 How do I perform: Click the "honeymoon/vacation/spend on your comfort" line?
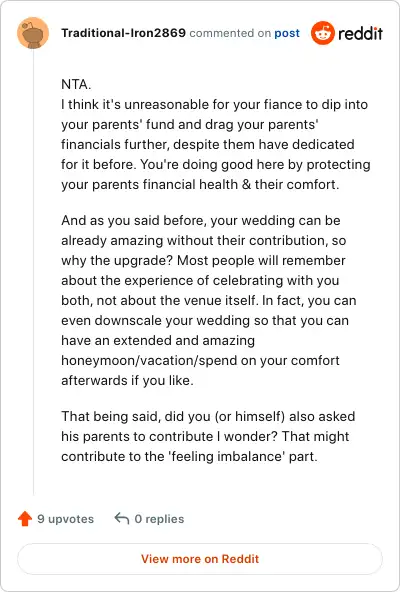pos(200,360)
